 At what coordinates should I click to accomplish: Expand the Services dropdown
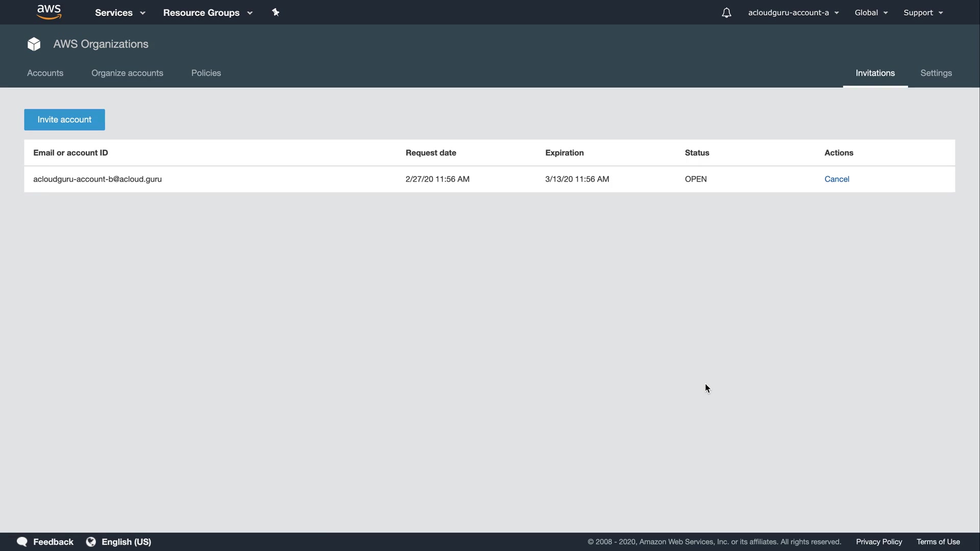pyautogui.click(x=120, y=13)
